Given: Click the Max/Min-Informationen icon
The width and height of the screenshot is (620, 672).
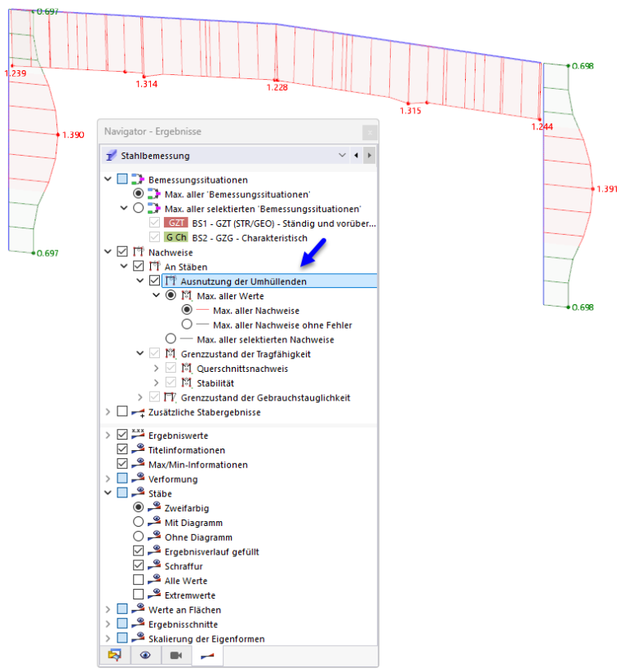Looking at the screenshot, I should click(x=138, y=464).
